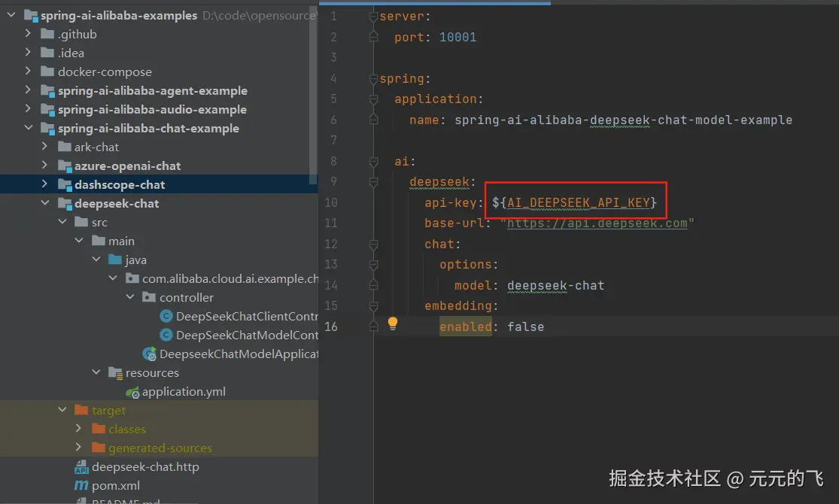
Task: Expand the dashscope-chat module arrow
Action: coord(44,184)
